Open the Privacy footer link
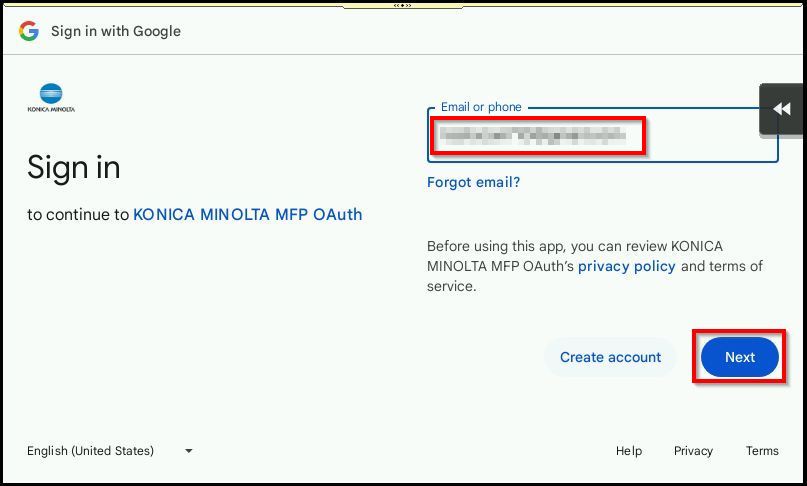Screen dimensions: 807x486 pyautogui.click(x=693, y=451)
